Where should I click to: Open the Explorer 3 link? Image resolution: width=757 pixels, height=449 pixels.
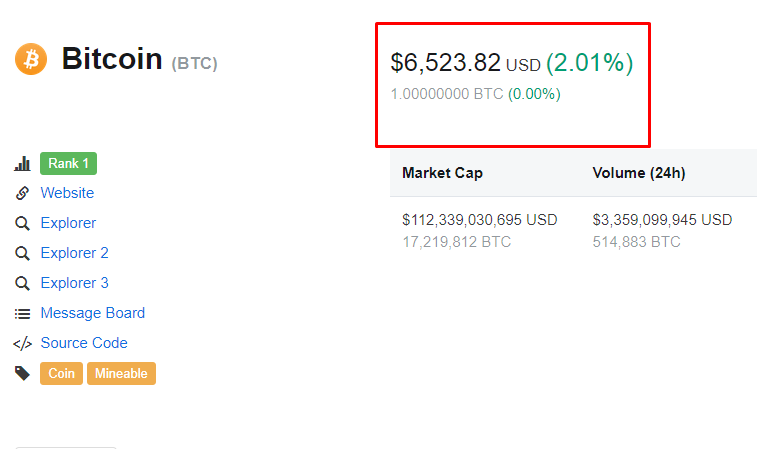pos(74,283)
